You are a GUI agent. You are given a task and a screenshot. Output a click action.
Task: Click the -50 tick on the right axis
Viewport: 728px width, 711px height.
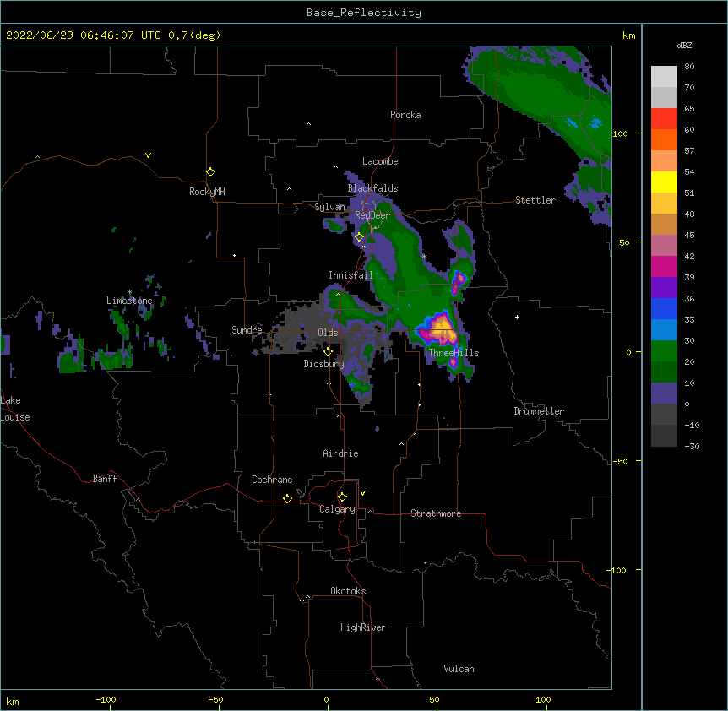[x=620, y=461]
